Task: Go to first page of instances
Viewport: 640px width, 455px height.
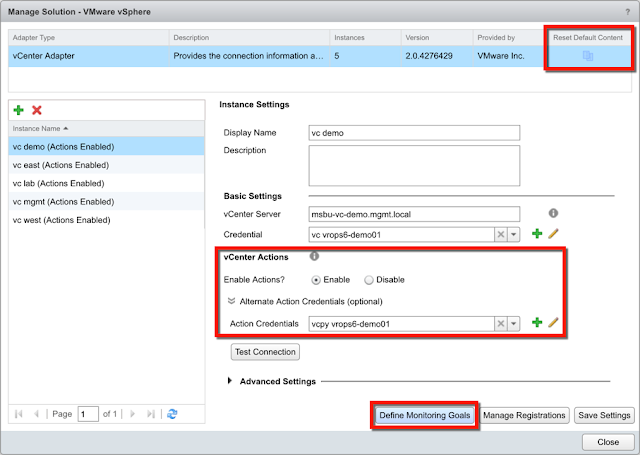Action: (x=18, y=414)
